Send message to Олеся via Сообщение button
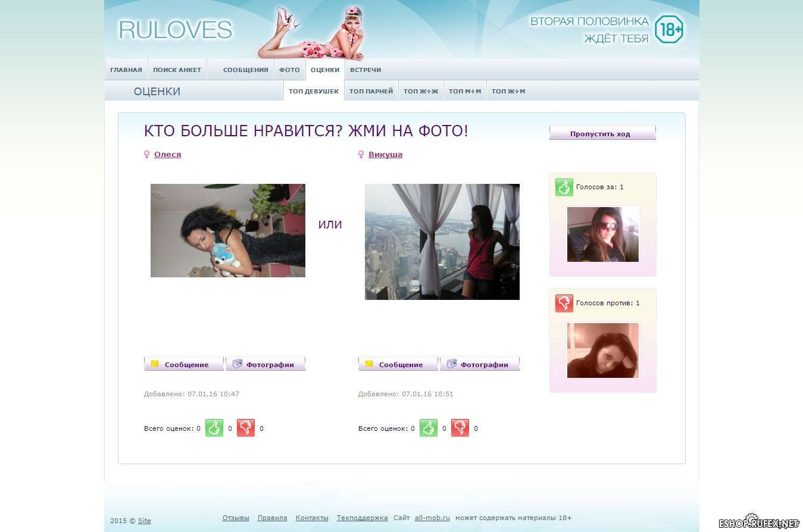The height and width of the screenshot is (532, 803). click(x=184, y=364)
